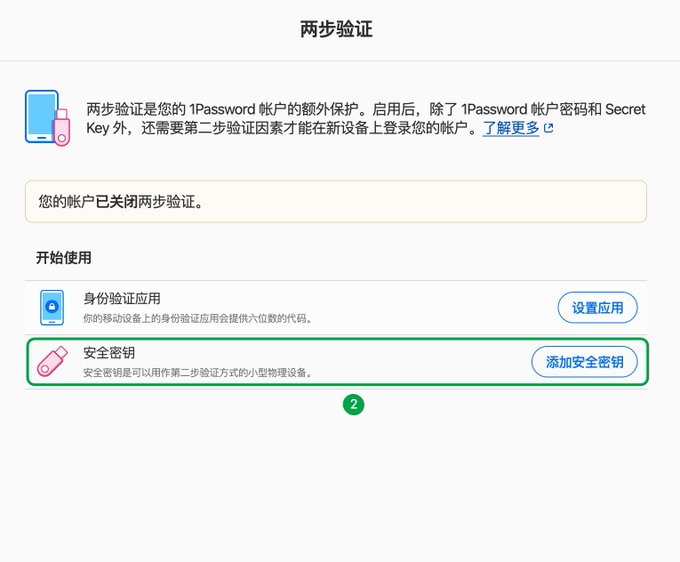Click the intro paragraph starting with 两步验证是您的 1Password 帐户的额外保护
This screenshot has width=680, height=562.
pos(366,118)
